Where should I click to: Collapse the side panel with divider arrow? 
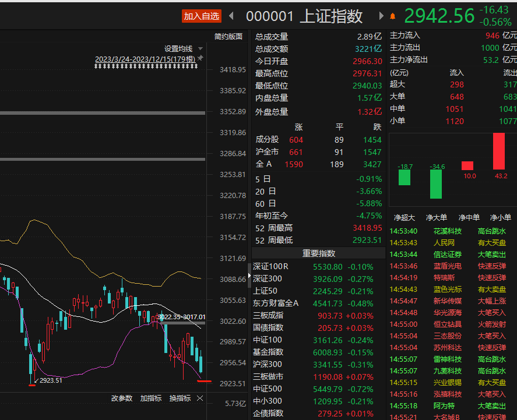249,276
